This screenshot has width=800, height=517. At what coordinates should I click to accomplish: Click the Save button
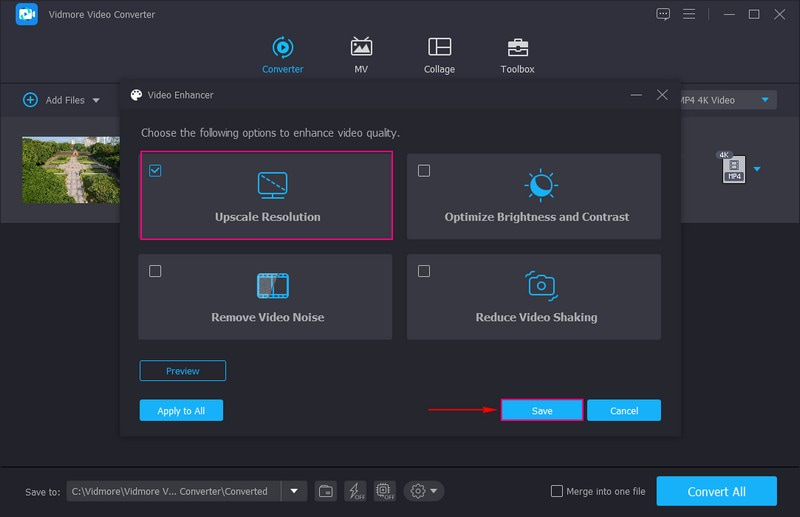pyautogui.click(x=541, y=411)
